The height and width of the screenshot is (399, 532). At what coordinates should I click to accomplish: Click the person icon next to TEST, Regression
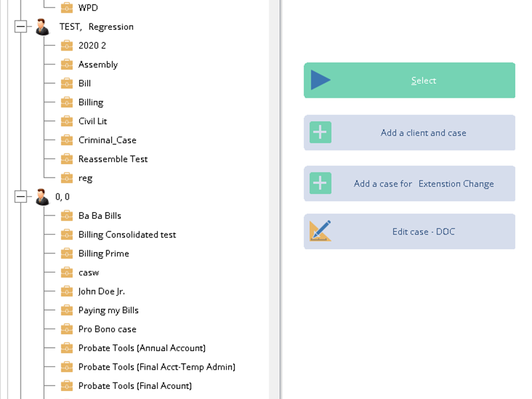(43, 27)
